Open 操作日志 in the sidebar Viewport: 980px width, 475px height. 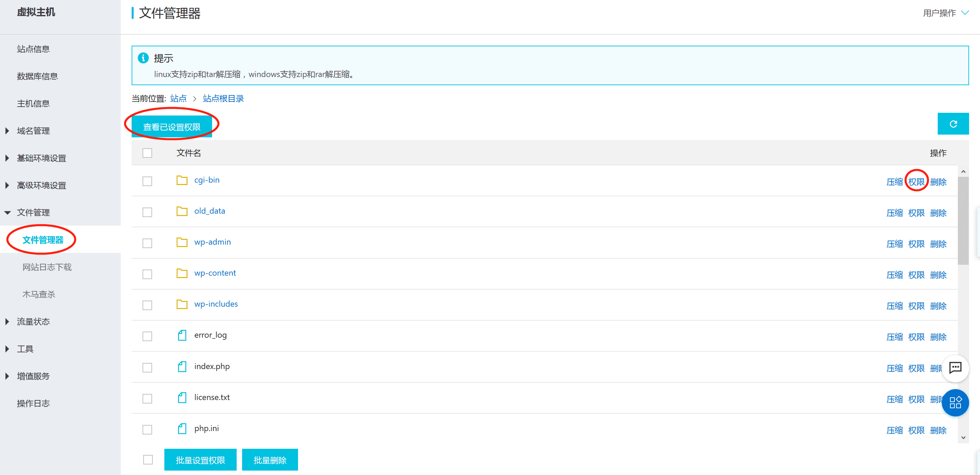[x=33, y=403]
